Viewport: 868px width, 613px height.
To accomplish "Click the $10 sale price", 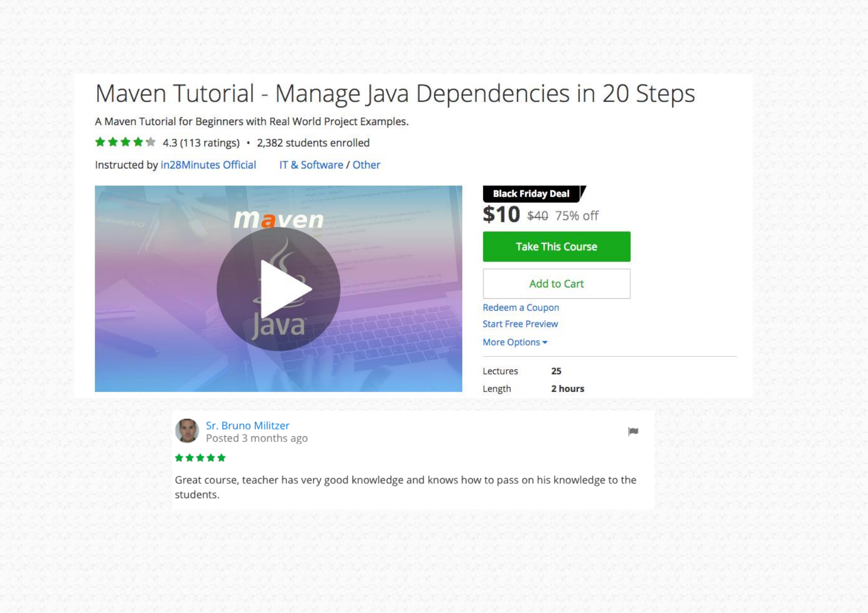I will [x=502, y=214].
